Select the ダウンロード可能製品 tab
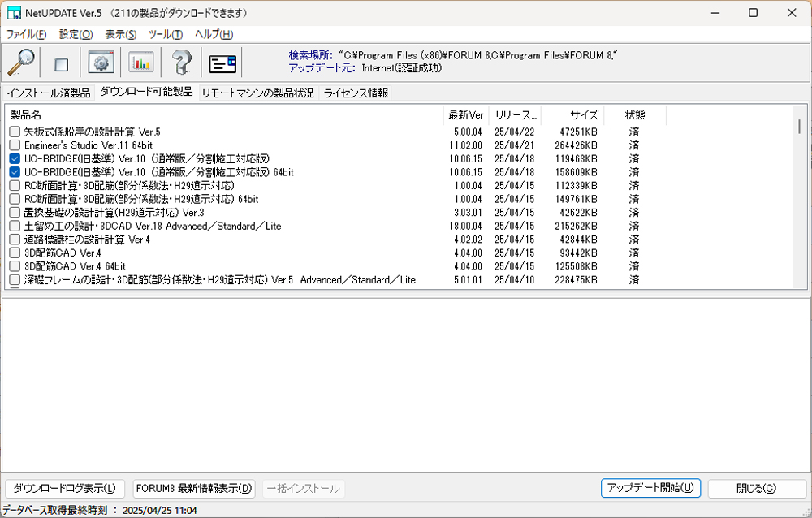The image size is (812, 518). point(146,92)
